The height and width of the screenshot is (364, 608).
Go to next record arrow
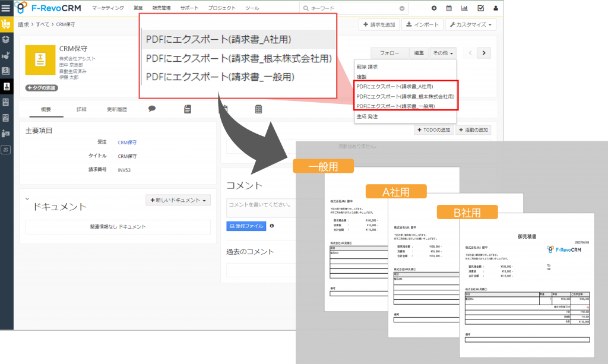(484, 53)
